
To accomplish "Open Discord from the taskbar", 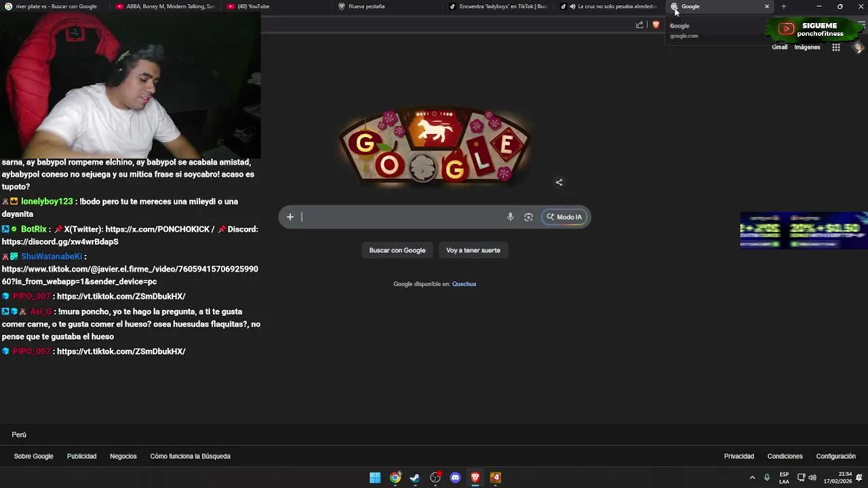I will 455,478.
